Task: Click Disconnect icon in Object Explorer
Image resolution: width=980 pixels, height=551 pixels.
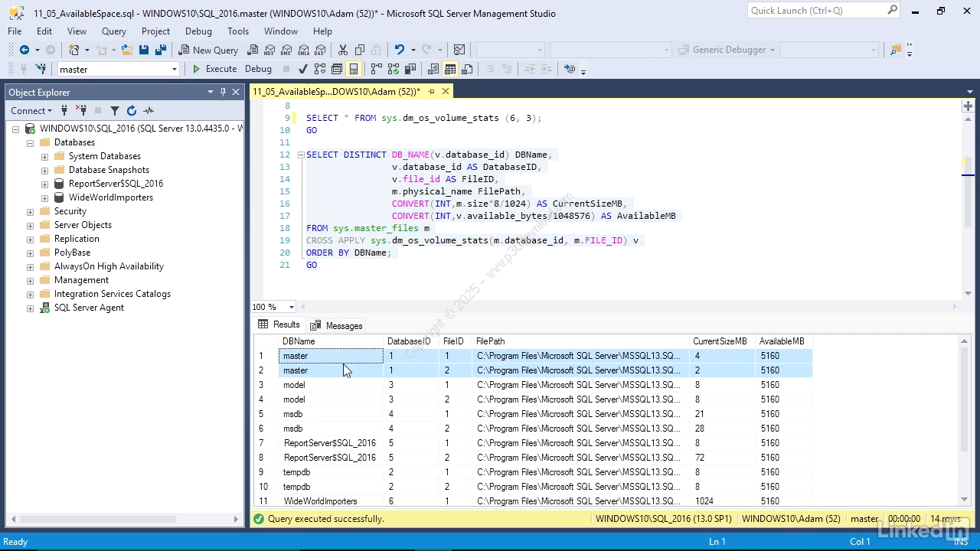Action: pos(81,111)
